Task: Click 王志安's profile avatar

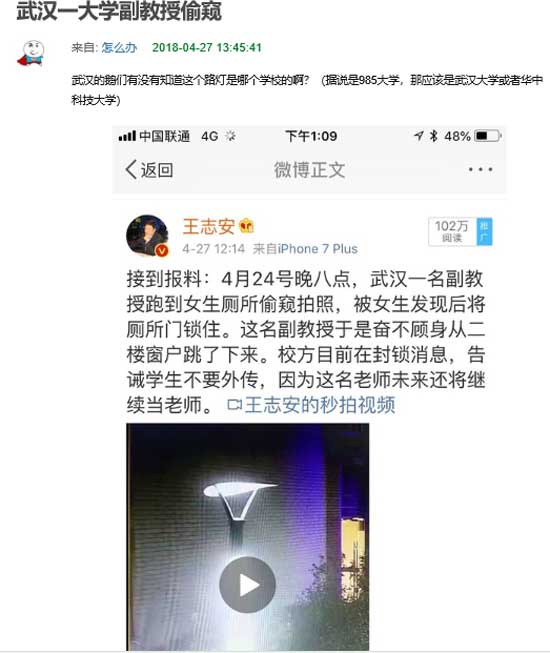Action: (147, 235)
